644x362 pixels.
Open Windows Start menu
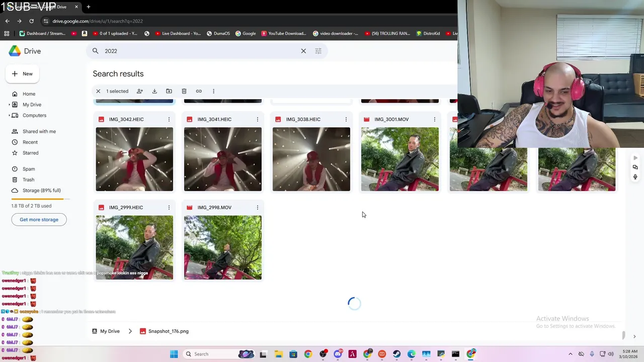point(174,354)
